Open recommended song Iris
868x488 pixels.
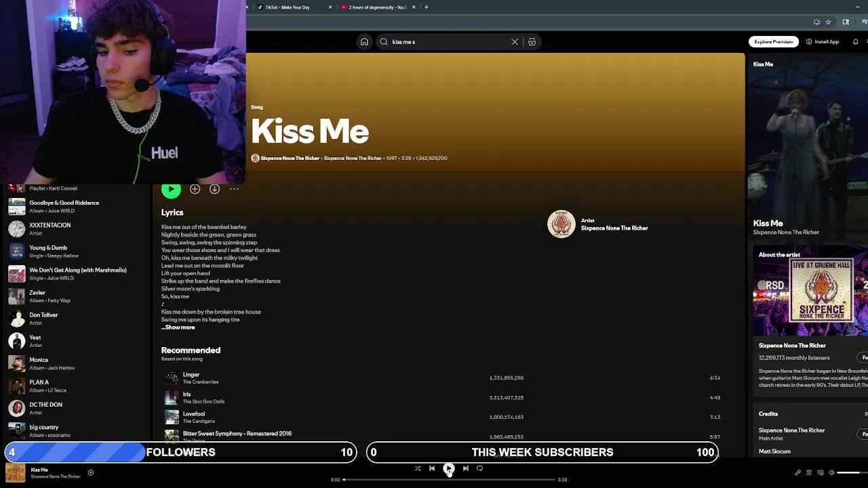[x=186, y=394]
